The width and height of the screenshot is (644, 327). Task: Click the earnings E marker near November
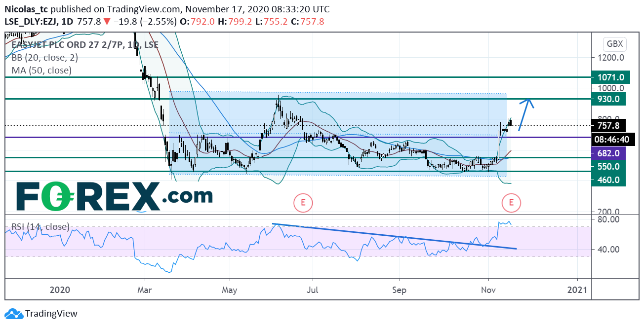511,202
